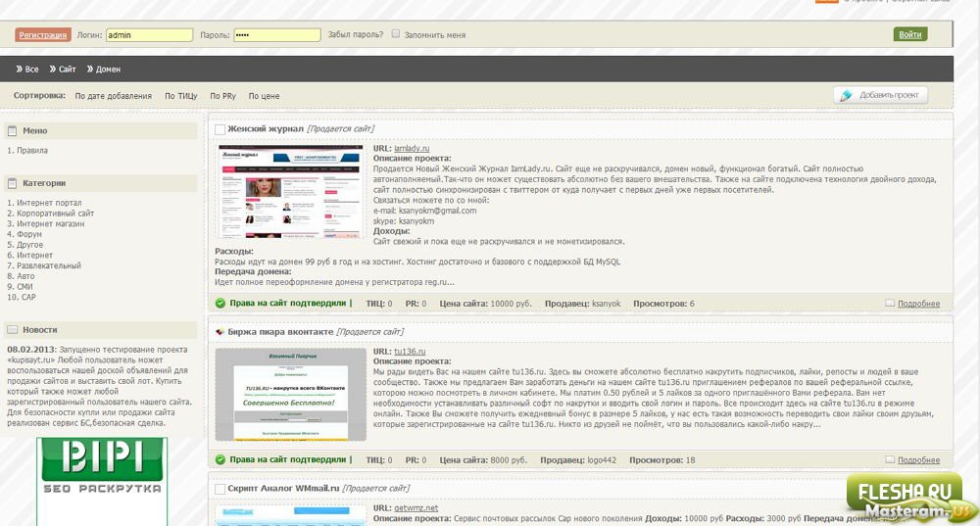Click the Меню panel header icon
This screenshot has width=980, height=526.
click(12, 130)
